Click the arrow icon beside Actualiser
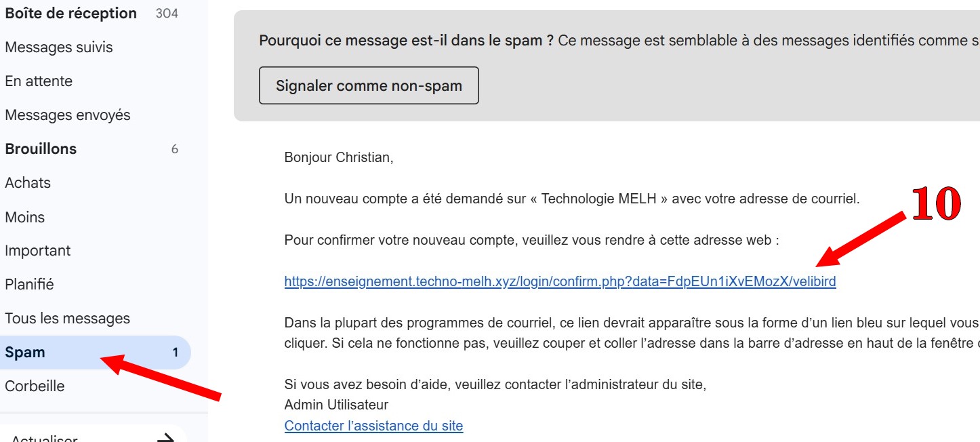 click(x=166, y=438)
